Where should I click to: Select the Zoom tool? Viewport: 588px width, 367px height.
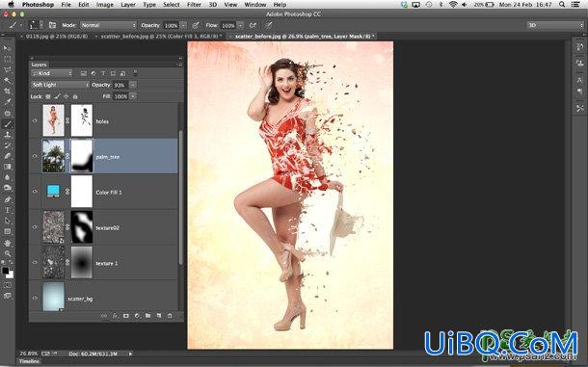pos(8,253)
